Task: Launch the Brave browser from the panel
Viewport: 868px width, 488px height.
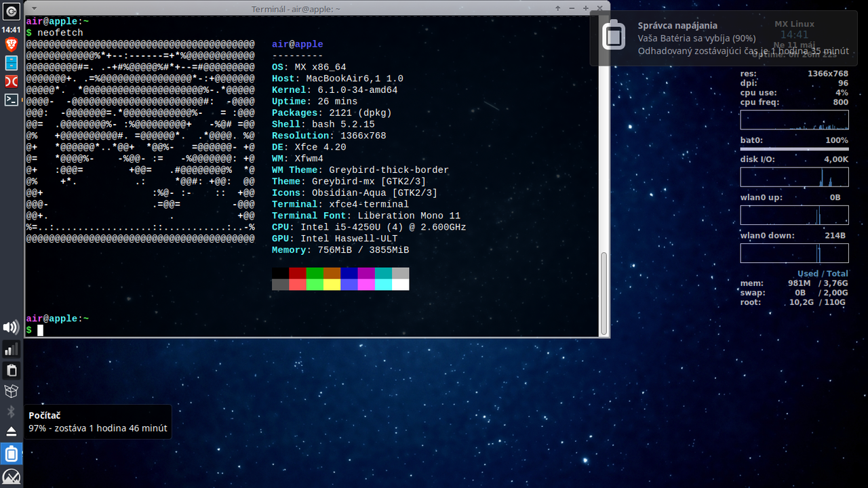Action: 11,45
